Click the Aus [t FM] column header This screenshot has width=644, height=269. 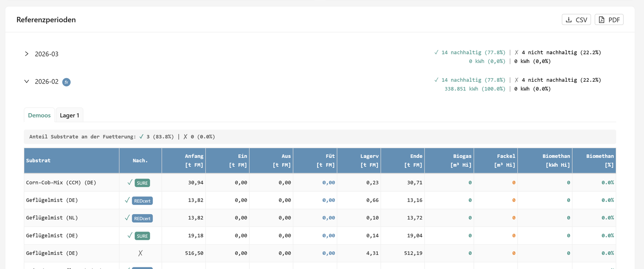click(271, 161)
